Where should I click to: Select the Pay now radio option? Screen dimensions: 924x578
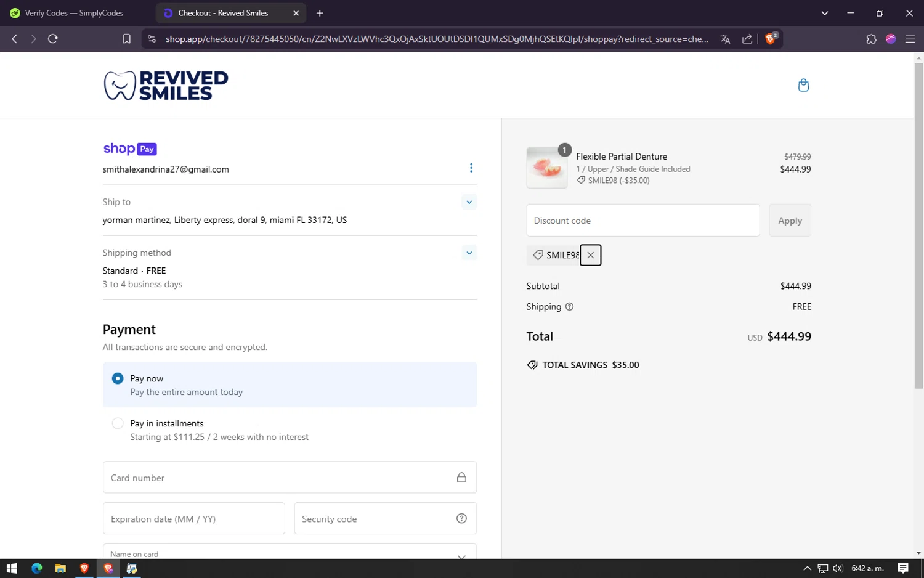pos(118,378)
